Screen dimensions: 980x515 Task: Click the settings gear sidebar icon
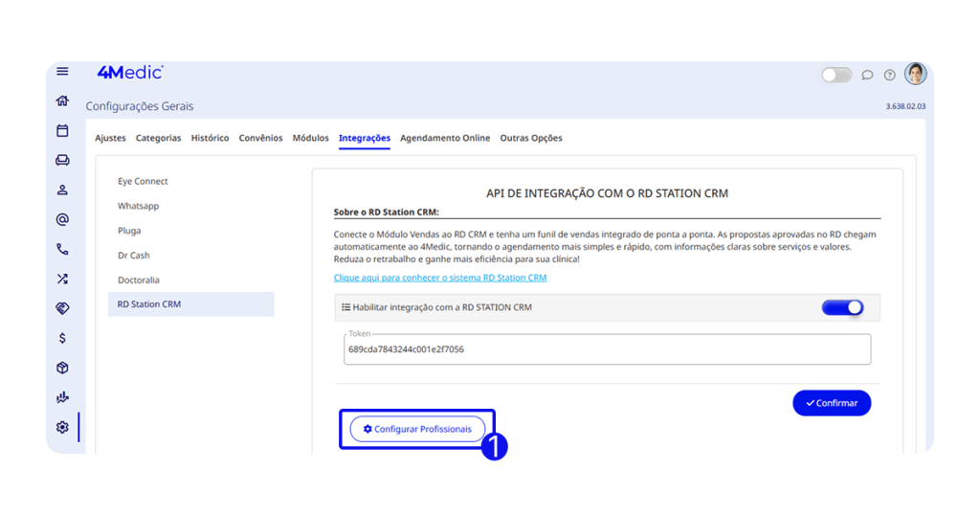[62, 427]
